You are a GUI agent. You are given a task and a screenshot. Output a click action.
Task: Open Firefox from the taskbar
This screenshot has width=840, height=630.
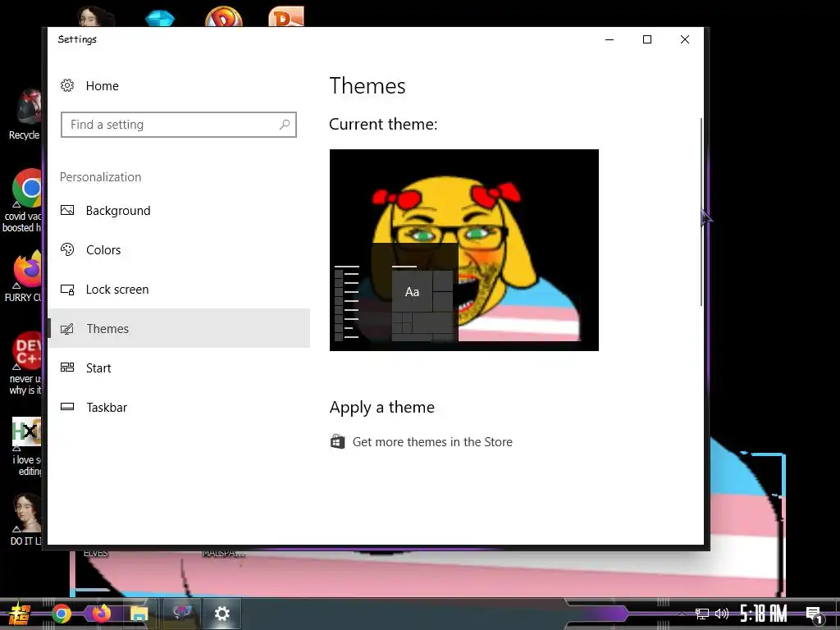coord(100,614)
